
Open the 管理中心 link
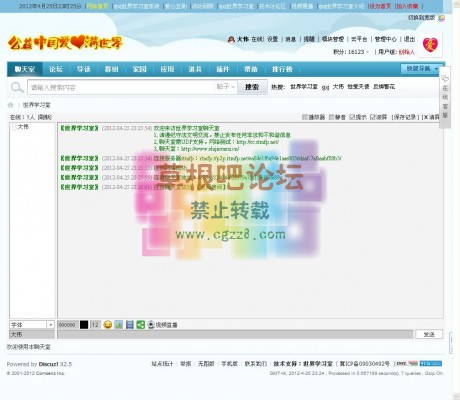pos(385,39)
